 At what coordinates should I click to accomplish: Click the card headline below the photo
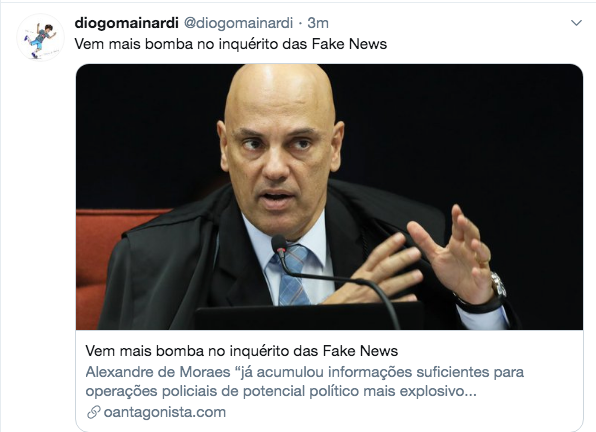click(x=241, y=351)
